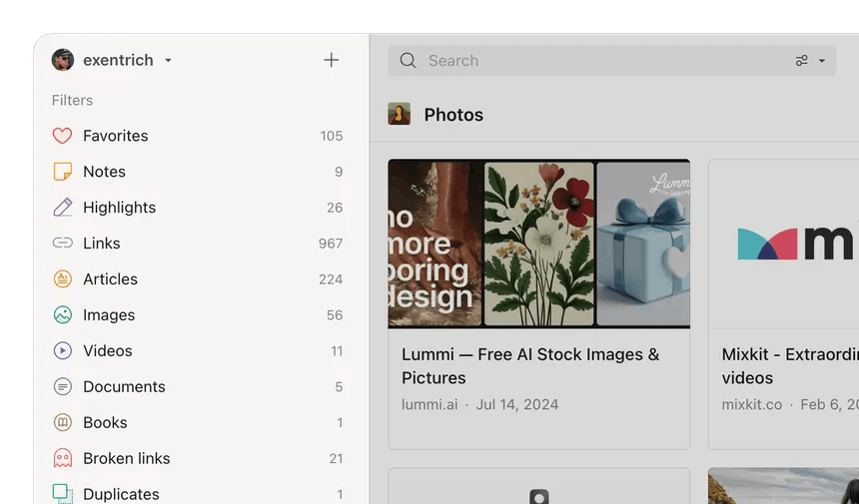Click the plus icon to add new
859x504 pixels.
[x=331, y=60]
